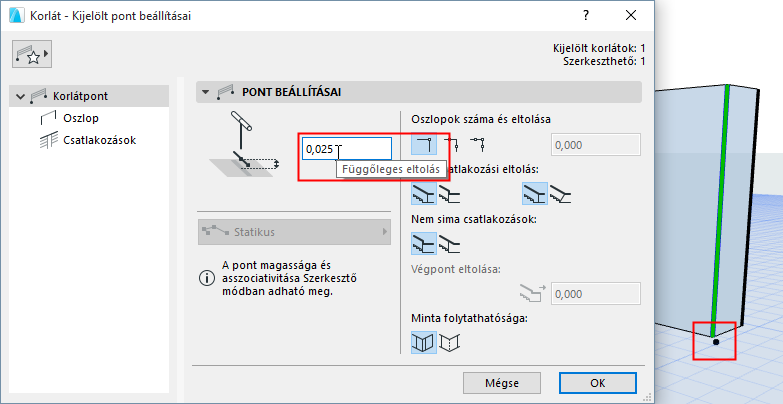Click the vertical offset field showing 0,025
This screenshot has height=404, width=783.
[x=347, y=149]
